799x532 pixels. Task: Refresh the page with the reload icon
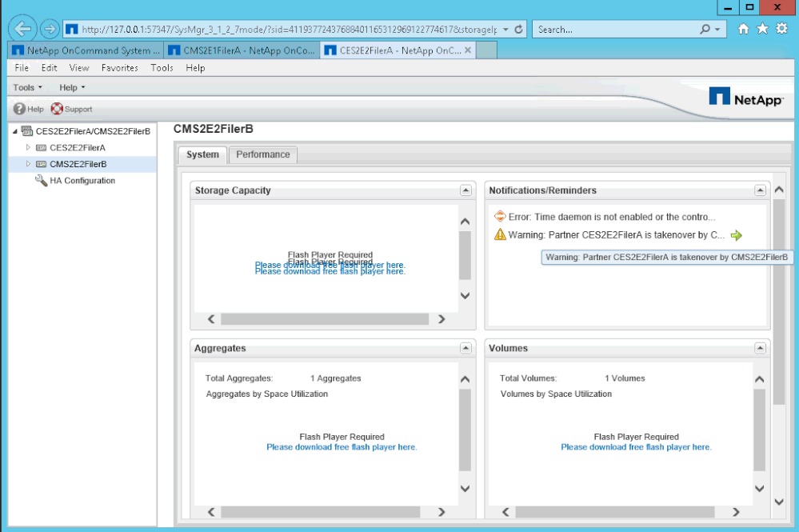pos(519,30)
